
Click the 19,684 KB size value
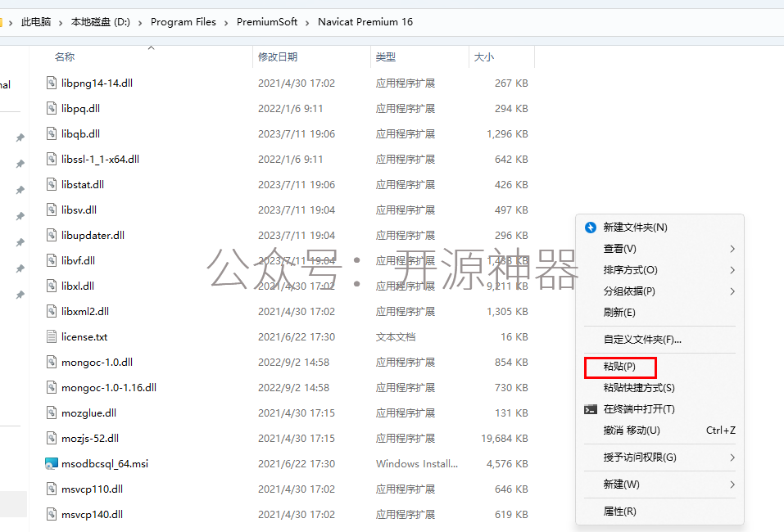pyautogui.click(x=505, y=439)
